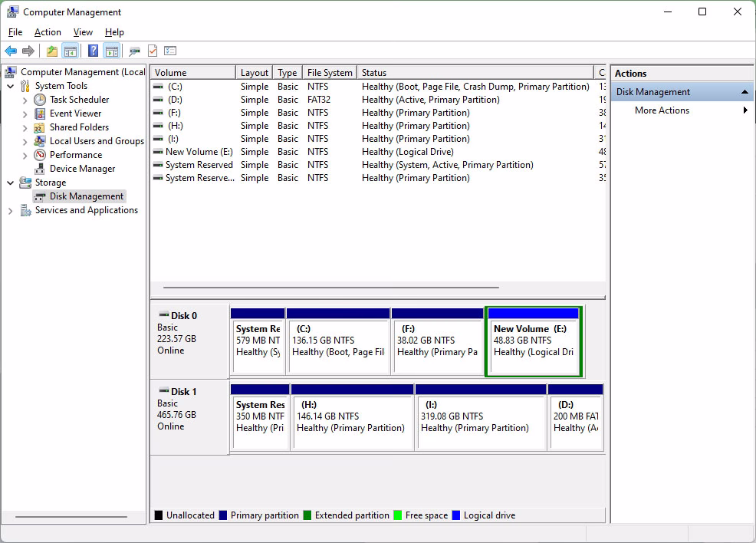Click the Disk 1 drive icon
Viewport: 756px width, 543px height.
[164, 390]
